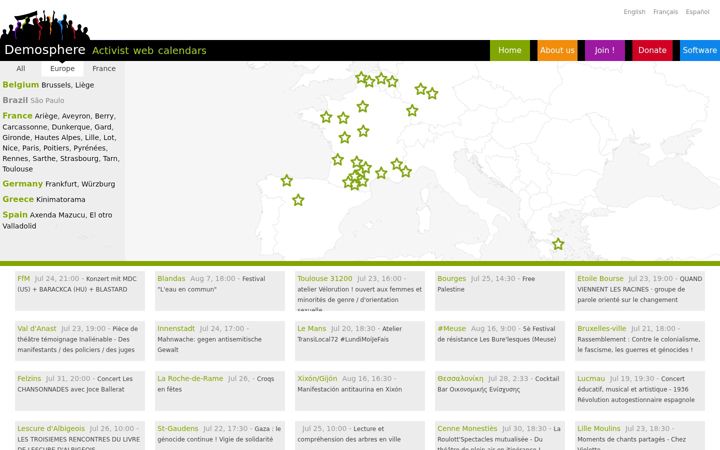Click the Le Mans star marker beside Rennes
The image size is (720, 450).
[x=343, y=118]
